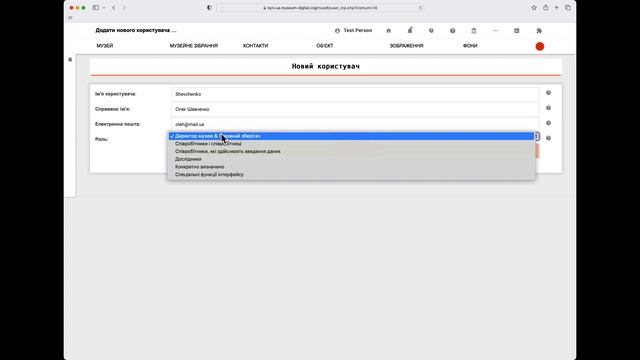Open new Safari tab with plus

tap(556, 7)
